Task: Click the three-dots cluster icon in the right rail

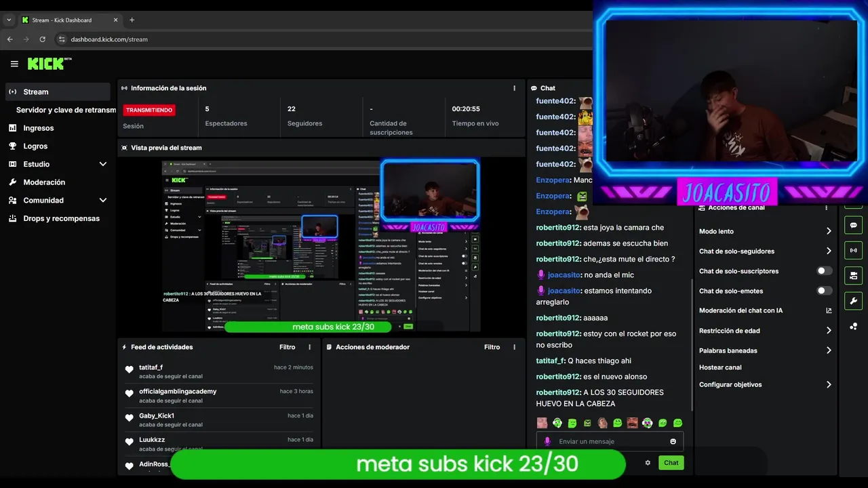Action: click(853, 326)
